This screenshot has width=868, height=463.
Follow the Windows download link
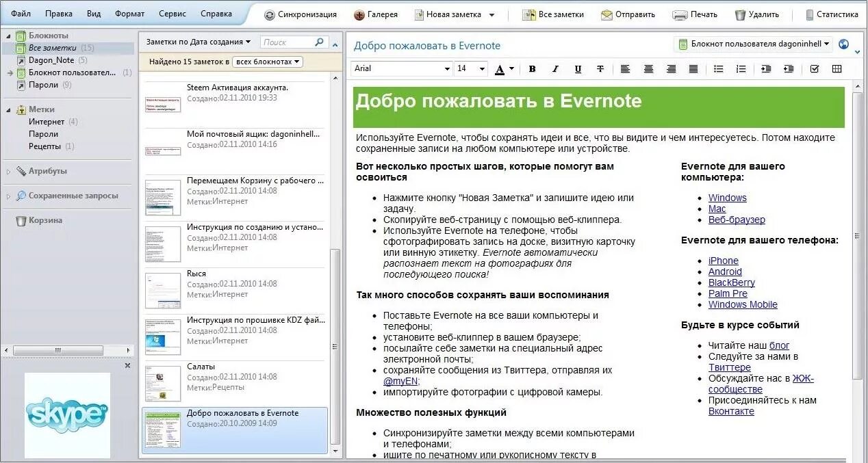727,198
